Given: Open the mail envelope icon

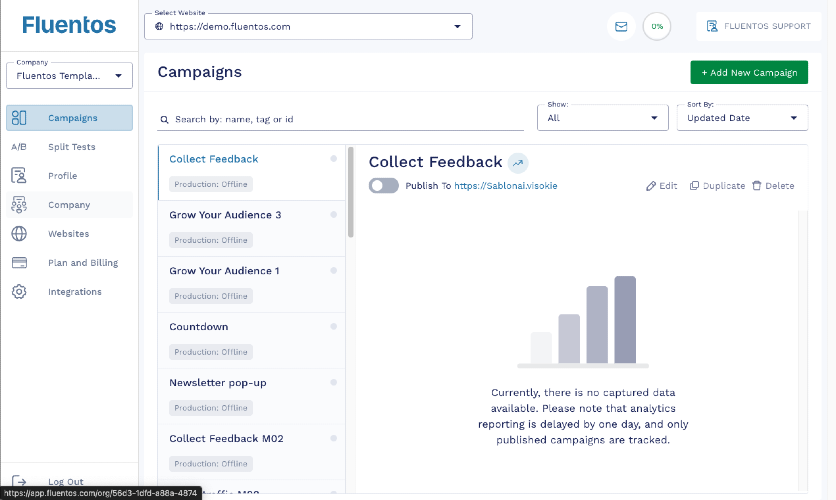Looking at the screenshot, I should tap(621, 26).
